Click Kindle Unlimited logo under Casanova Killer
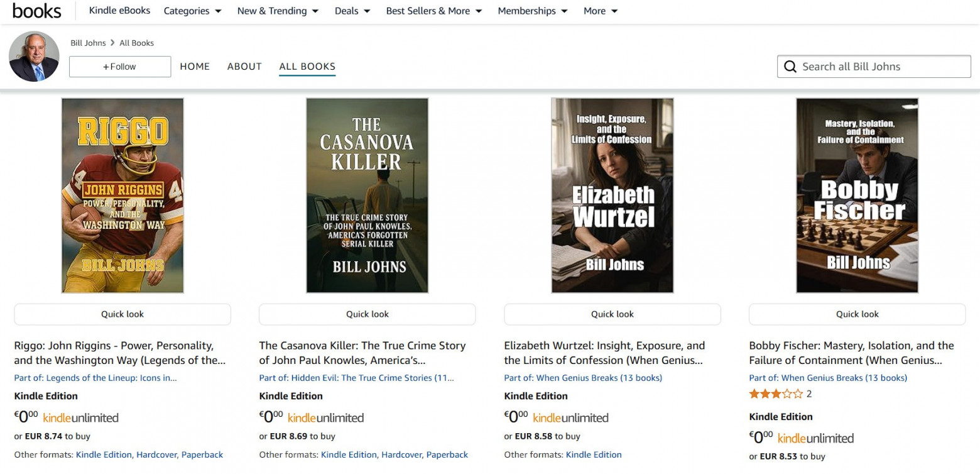This screenshot has width=980, height=474. [325, 417]
